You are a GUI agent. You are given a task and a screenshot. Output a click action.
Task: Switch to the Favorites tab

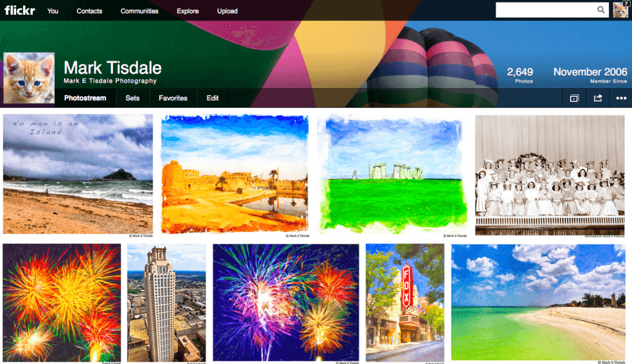pos(173,98)
